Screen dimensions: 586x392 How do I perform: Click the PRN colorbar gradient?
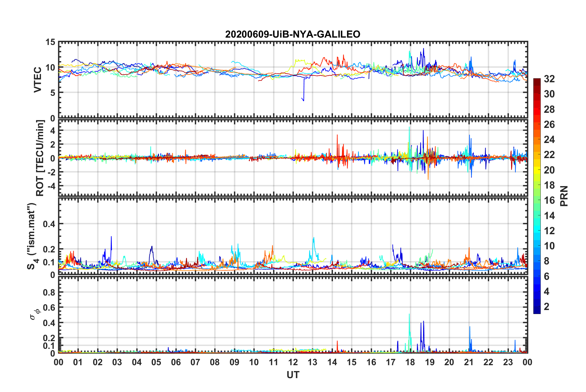(537, 196)
